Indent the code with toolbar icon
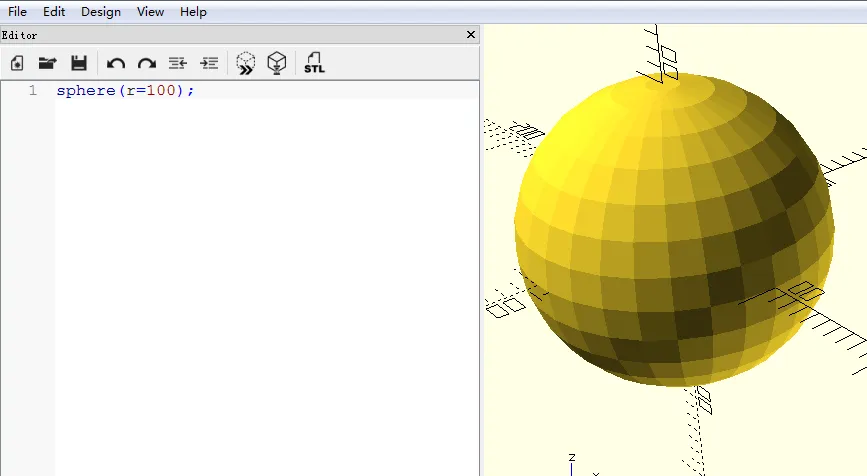867x476 pixels. click(209, 63)
